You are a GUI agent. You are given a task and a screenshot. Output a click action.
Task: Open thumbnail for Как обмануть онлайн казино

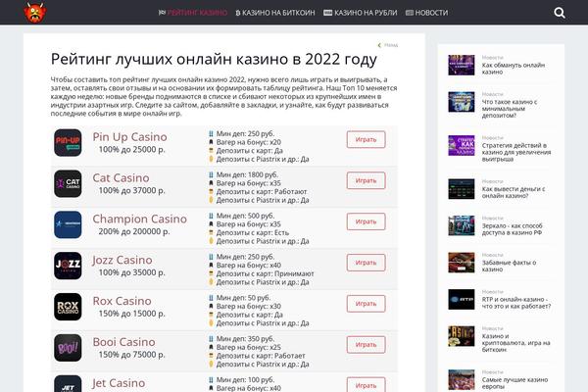click(x=462, y=65)
